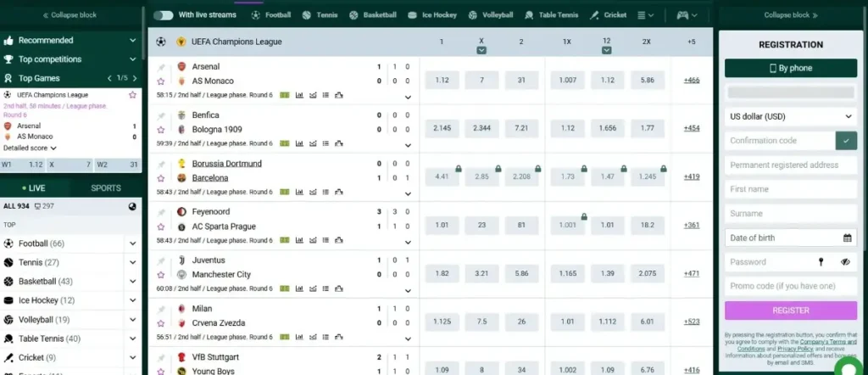Toggle the 'With live streams' switch
868x375 pixels.
point(164,15)
